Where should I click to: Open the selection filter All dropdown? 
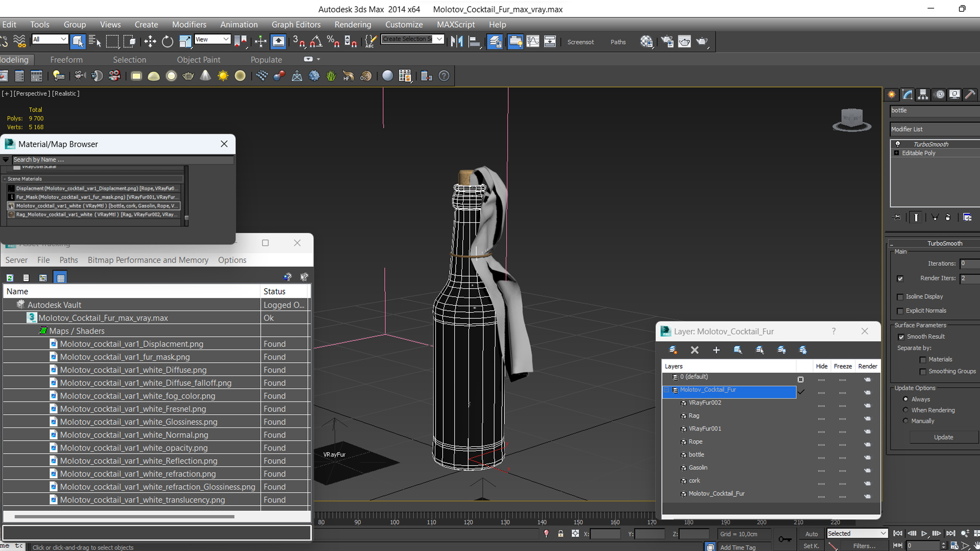[x=50, y=39]
